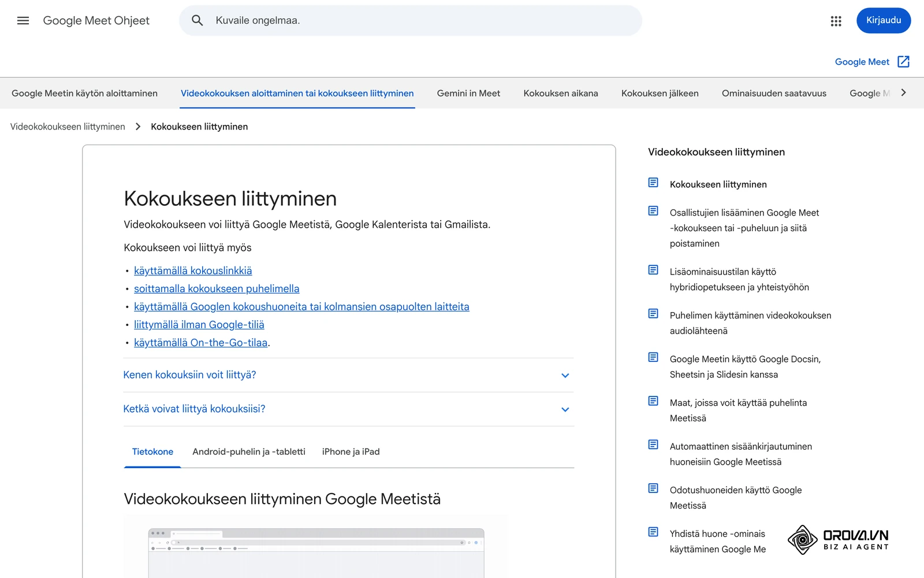Follow 'käyttämällä On-the-Go-tilaa' link
The height and width of the screenshot is (578, 924).
(x=201, y=343)
